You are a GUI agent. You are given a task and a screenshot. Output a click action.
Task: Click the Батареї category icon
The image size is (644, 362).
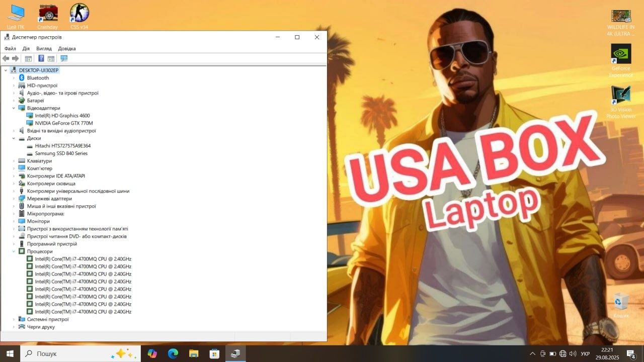tap(22, 101)
